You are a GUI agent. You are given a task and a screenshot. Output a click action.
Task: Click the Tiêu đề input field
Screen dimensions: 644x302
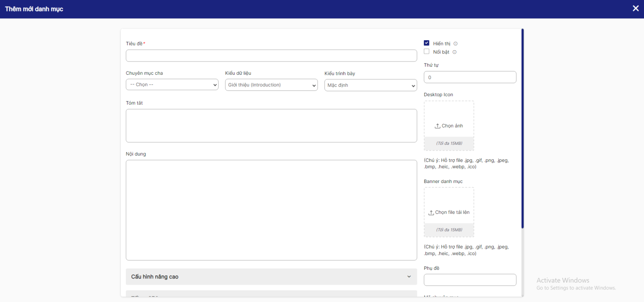pos(271,55)
